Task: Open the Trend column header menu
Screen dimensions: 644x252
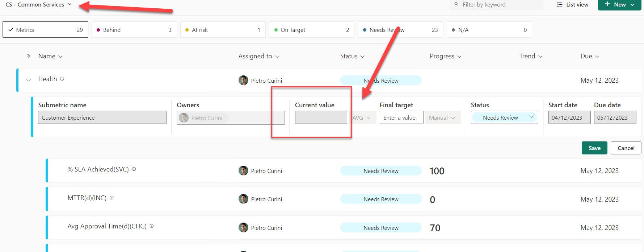Action: [531, 56]
